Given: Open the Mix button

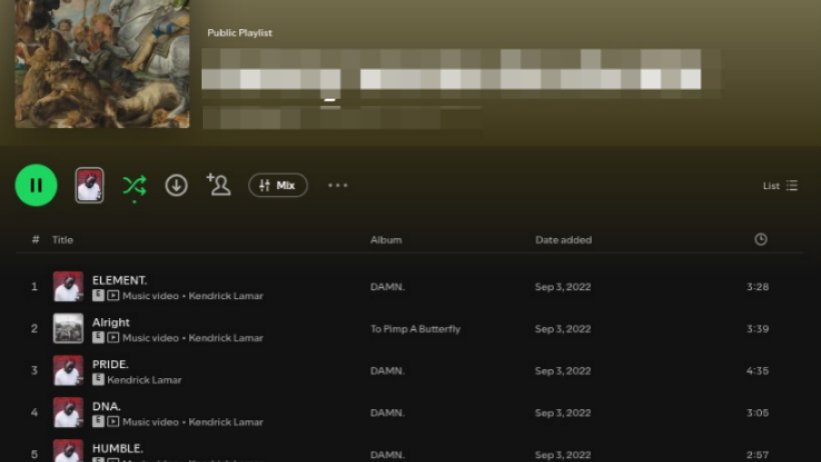Looking at the screenshot, I should [278, 185].
